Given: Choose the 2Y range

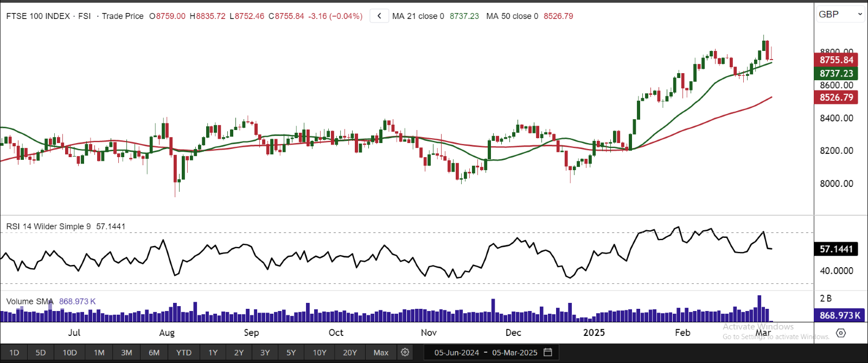Looking at the screenshot, I should point(239,352).
